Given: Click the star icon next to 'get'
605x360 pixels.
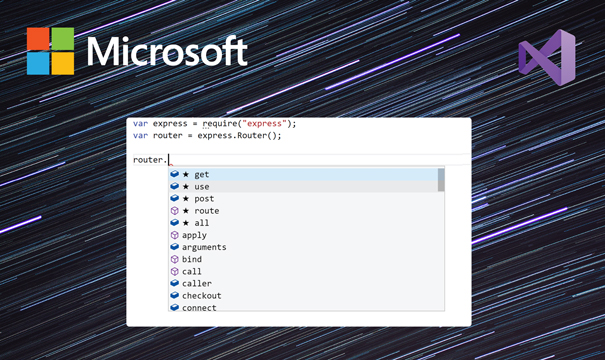Looking at the screenshot, I should (x=186, y=174).
